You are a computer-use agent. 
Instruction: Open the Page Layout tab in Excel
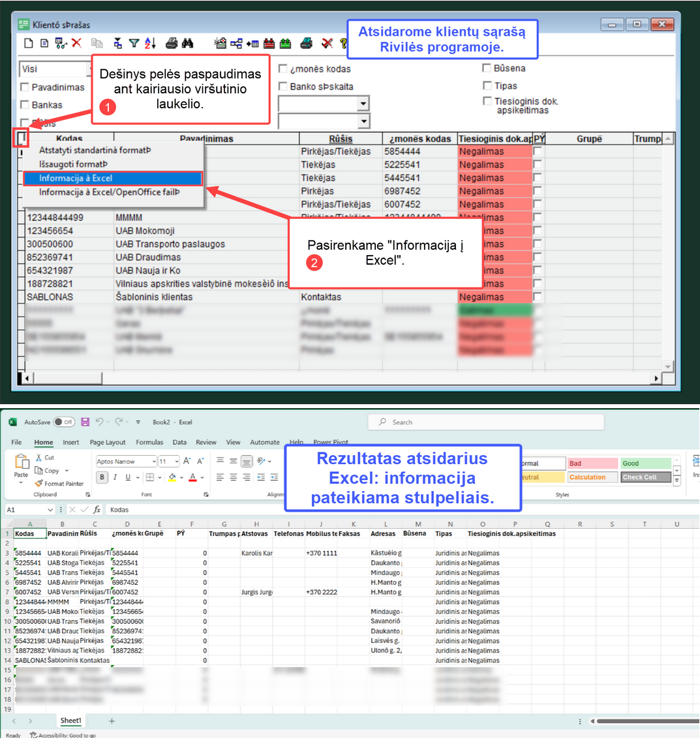point(108,442)
